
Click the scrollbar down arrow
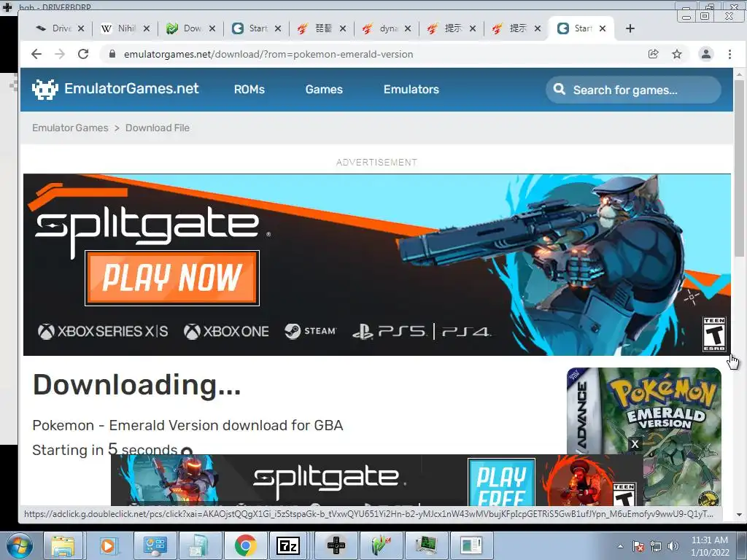[x=740, y=515]
